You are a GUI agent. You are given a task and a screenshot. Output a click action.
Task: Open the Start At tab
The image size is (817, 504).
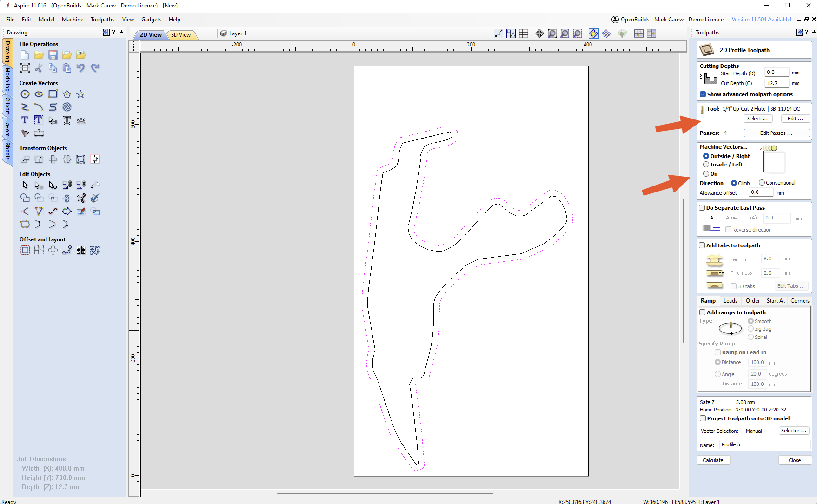click(x=776, y=301)
